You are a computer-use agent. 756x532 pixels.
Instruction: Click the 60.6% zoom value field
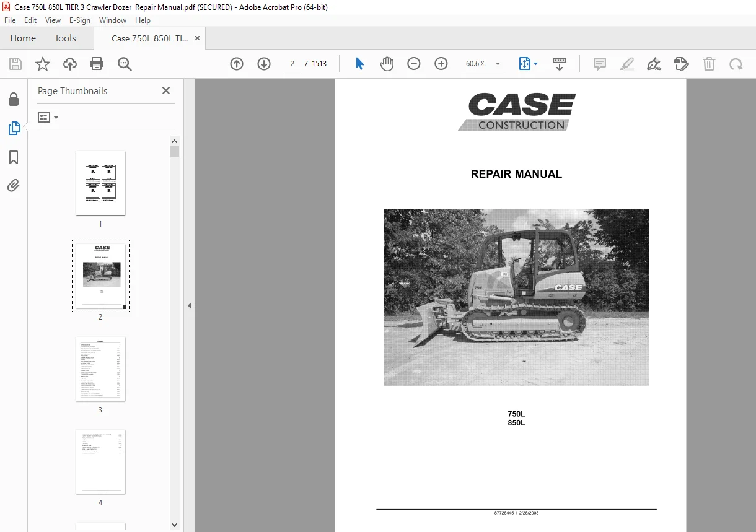(476, 64)
